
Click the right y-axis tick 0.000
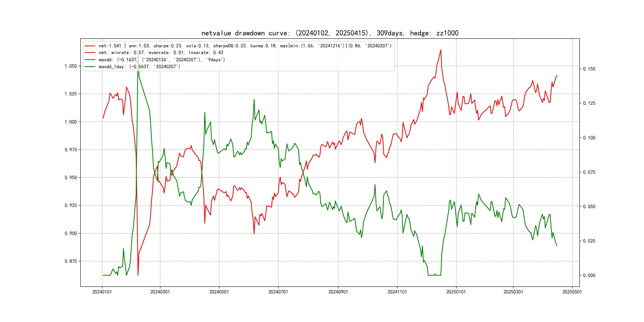[x=589, y=275]
